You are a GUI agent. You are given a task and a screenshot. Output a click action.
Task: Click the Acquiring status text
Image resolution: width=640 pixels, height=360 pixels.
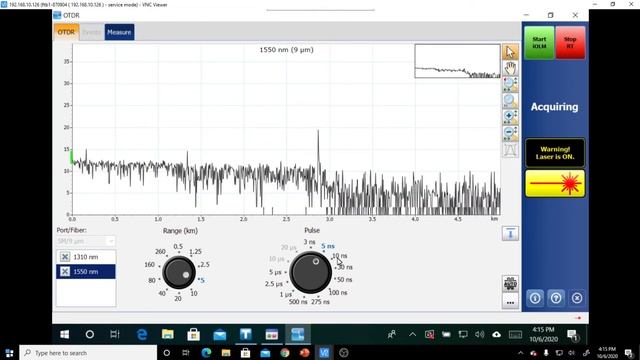(554, 107)
